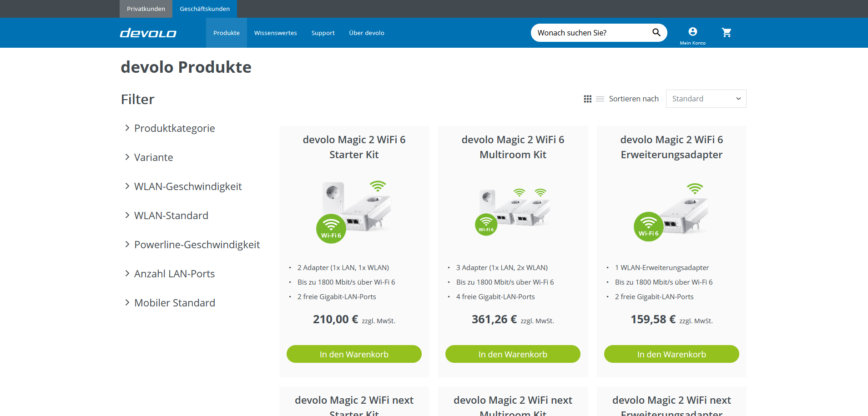Open Mein Konto account icon

[692, 35]
